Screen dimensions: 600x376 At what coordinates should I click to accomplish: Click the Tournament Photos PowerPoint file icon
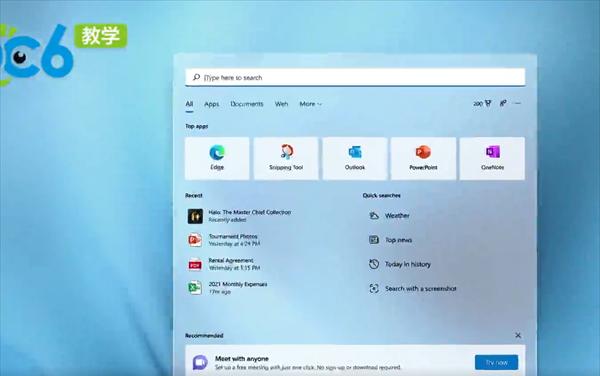point(195,240)
